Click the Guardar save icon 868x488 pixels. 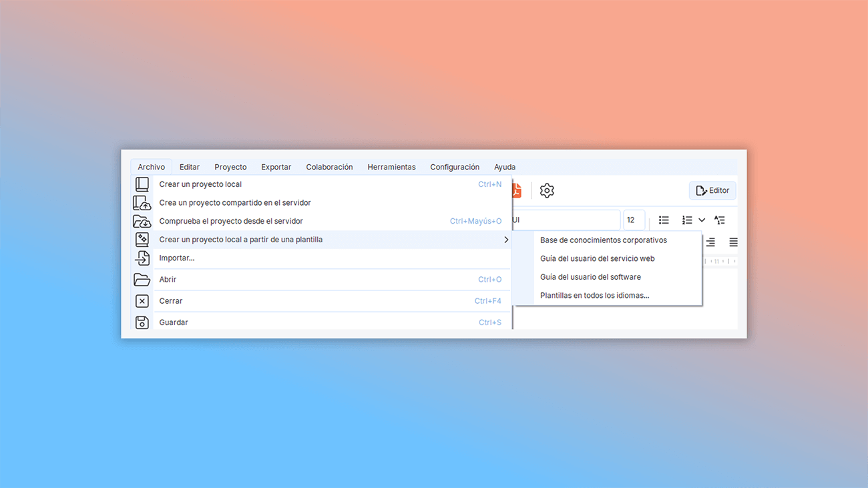(x=142, y=322)
